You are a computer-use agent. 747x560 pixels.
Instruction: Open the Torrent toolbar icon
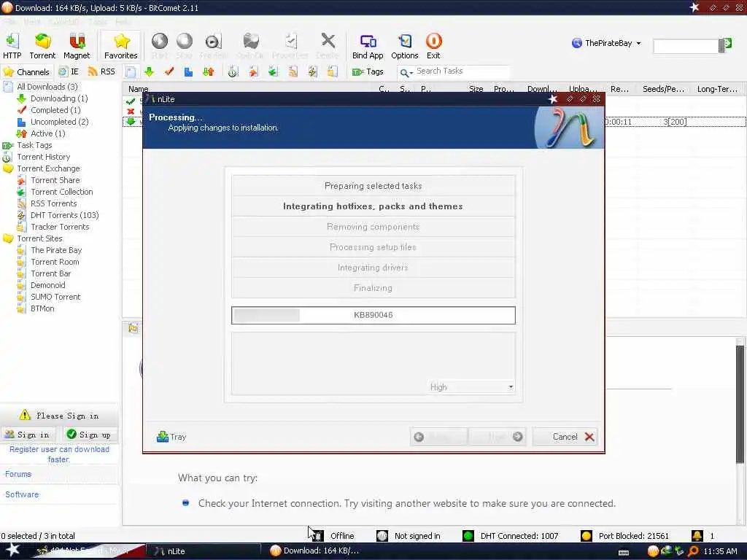(42, 46)
